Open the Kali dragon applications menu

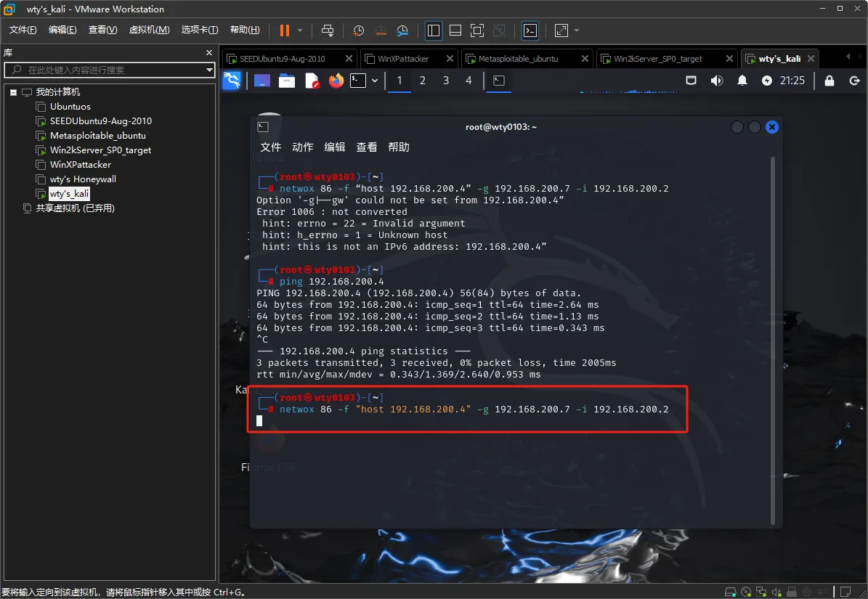coord(232,81)
